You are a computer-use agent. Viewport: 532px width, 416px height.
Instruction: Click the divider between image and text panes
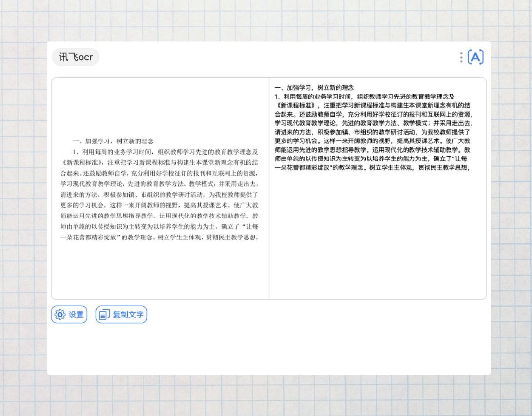[269, 188]
